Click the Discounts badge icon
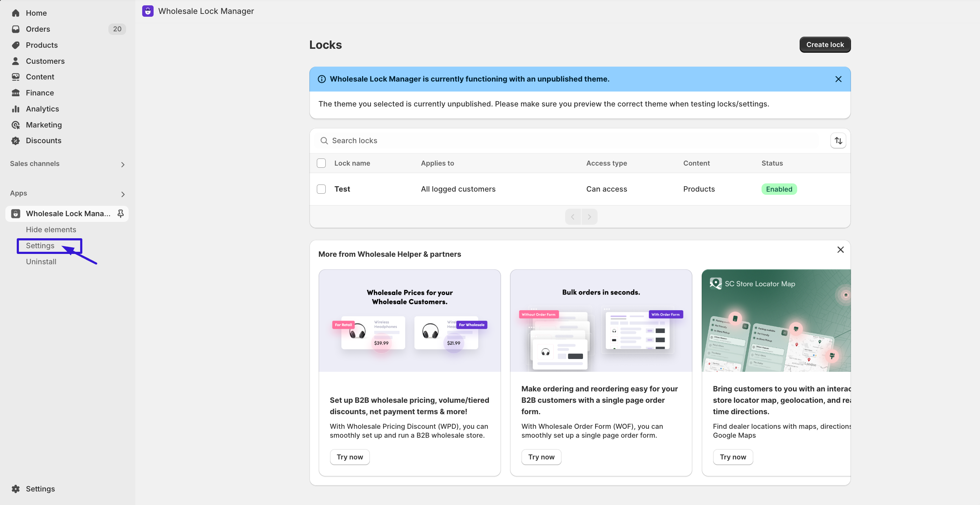This screenshot has width=980, height=505. (16, 141)
